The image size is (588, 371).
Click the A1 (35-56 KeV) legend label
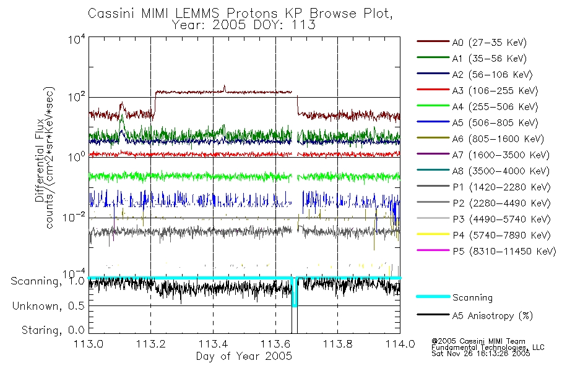point(490,59)
